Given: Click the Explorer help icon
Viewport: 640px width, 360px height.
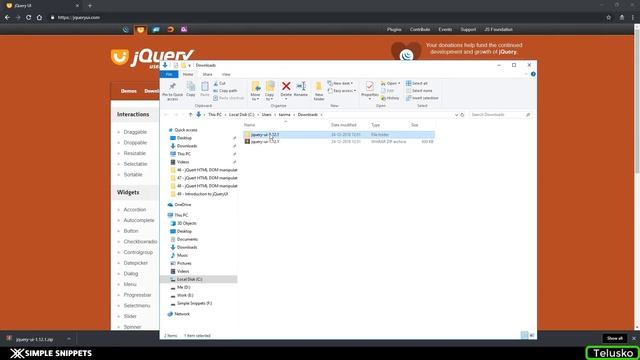Looking at the screenshot, I should coord(533,74).
